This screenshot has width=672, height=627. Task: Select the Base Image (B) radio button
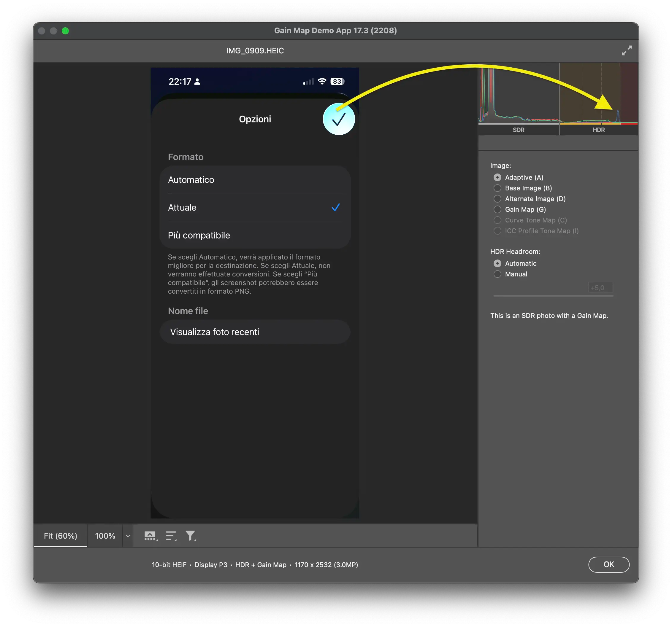point(497,188)
